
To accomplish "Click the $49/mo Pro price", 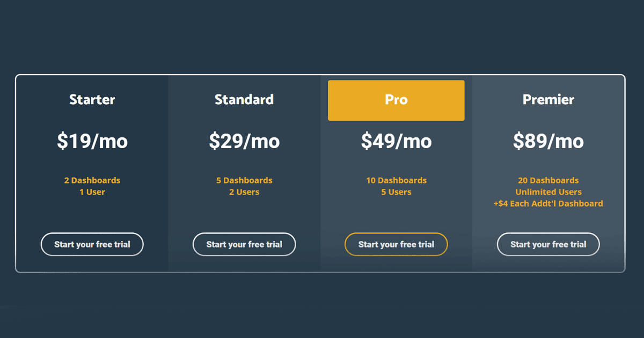I will [396, 141].
